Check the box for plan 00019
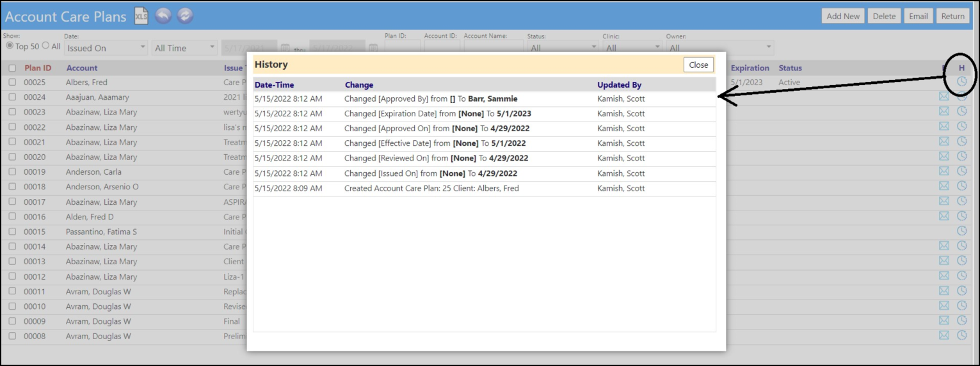The width and height of the screenshot is (980, 366). tap(12, 172)
